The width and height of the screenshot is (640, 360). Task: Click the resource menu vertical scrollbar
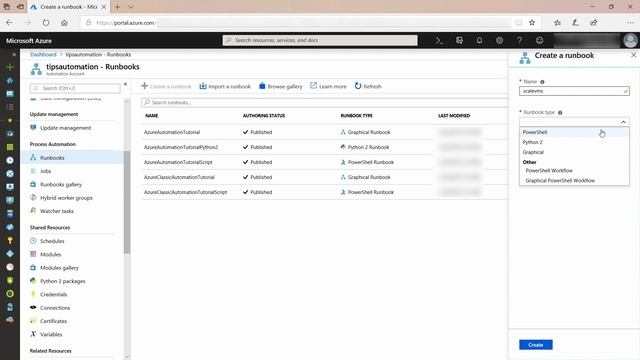(x=127, y=202)
